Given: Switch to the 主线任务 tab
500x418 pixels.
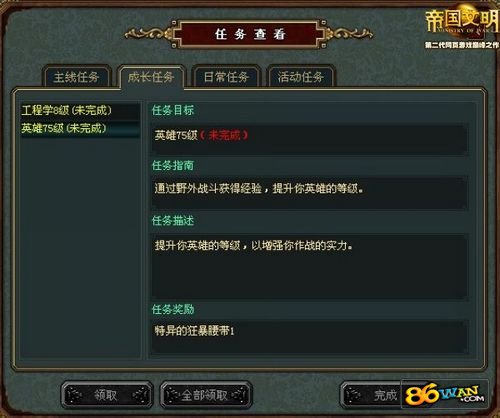Looking at the screenshot, I should (x=76, y=77).
